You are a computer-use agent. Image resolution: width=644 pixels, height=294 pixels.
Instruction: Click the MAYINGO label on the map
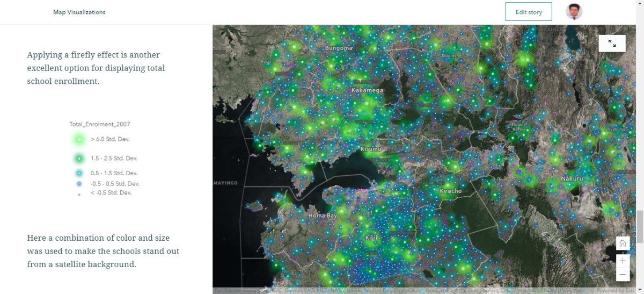[225, 183]
